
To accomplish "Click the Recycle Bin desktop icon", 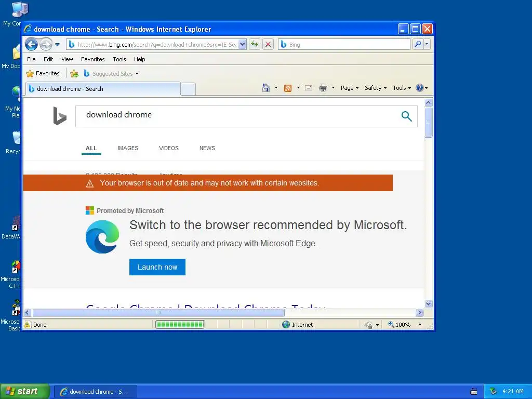I will click(13, 142).
